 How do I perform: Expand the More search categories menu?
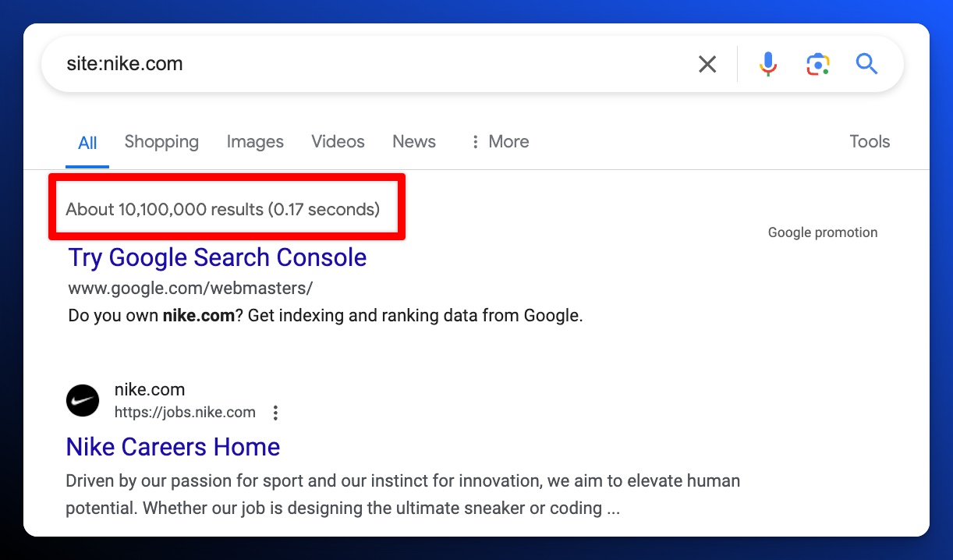tap(499, 141)
